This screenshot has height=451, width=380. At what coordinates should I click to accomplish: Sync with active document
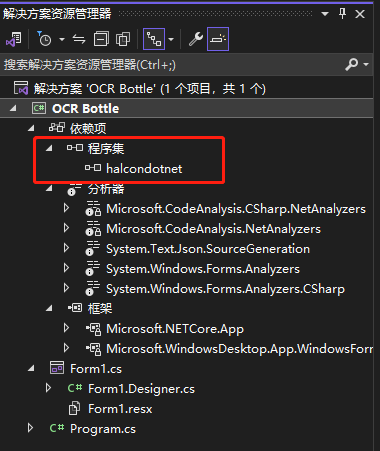coord(79,39)
